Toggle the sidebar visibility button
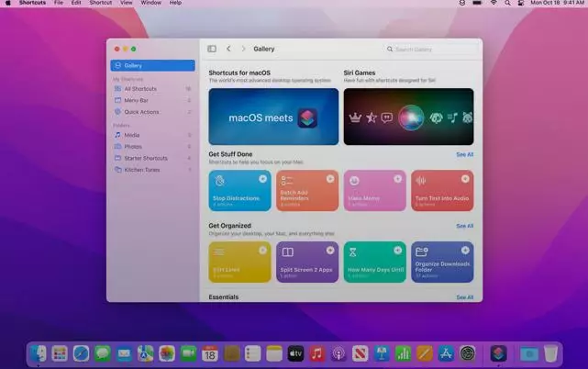This screenshot has height=369, width=588. tap(212, 49)
